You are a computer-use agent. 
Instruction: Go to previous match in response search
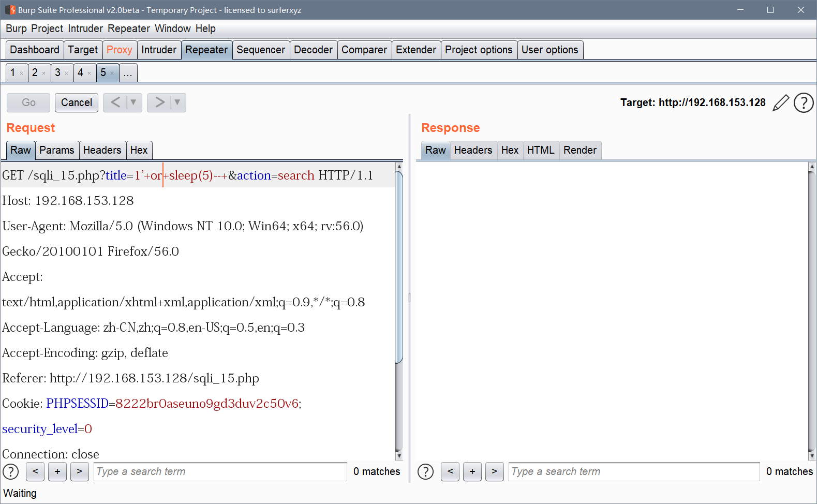[450, 471]
